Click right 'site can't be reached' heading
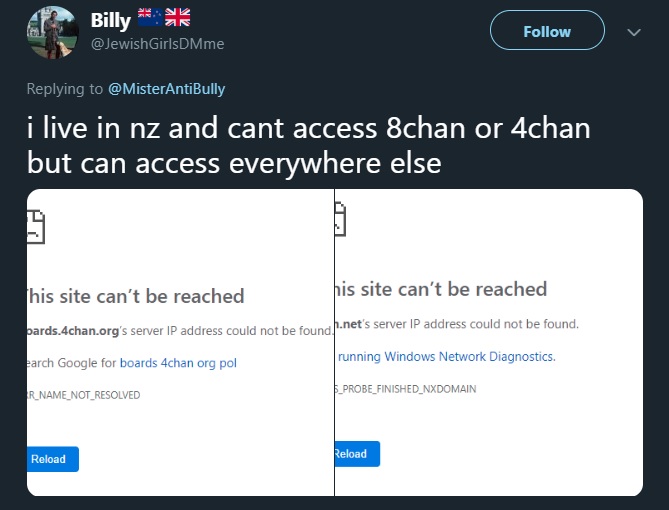The image size is (669, 510). [440, 290]
